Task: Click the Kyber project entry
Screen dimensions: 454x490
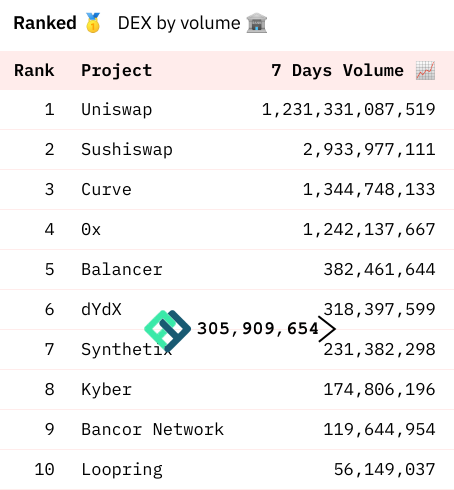Action: (x=107, y=389)
